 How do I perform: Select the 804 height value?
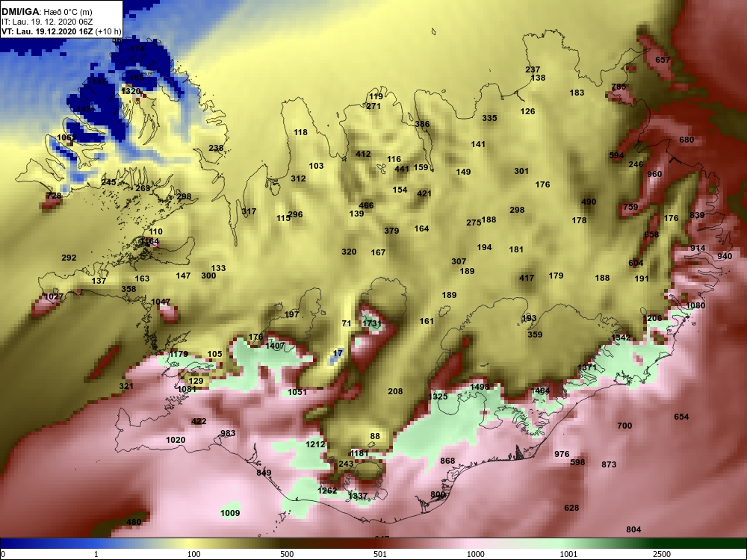pyautogui.click(x=633, y=529)
